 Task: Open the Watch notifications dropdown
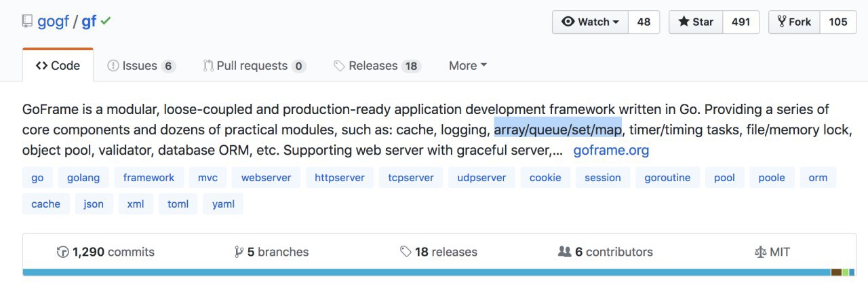pos(591,22)
